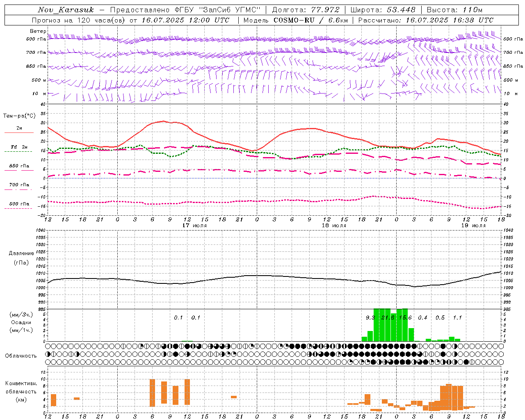Select the Тем-ра(°C) axis label

click(19, 116)
